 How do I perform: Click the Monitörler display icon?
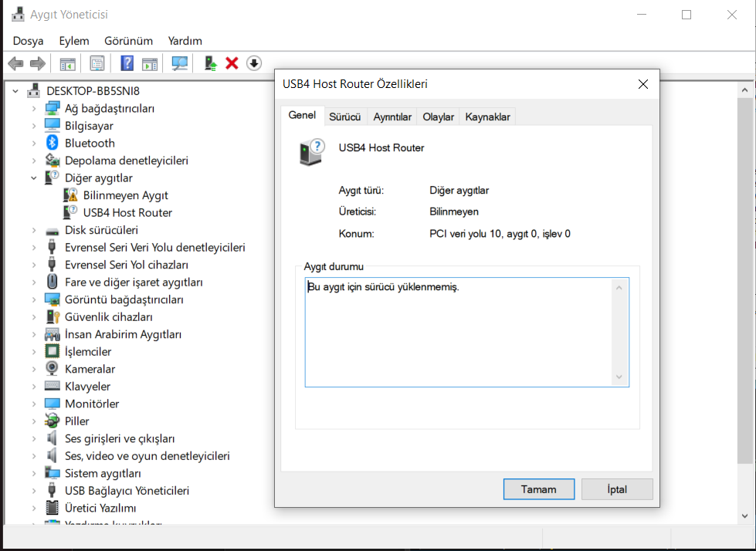point(52,404)
